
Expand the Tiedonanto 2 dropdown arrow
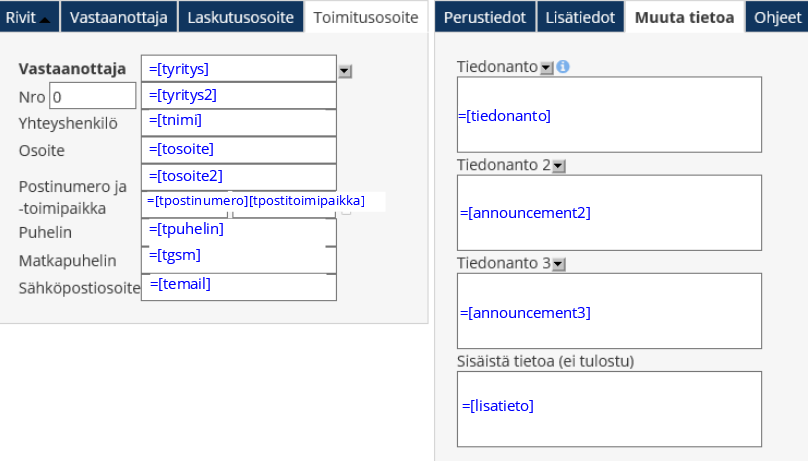tap(559, 166)
